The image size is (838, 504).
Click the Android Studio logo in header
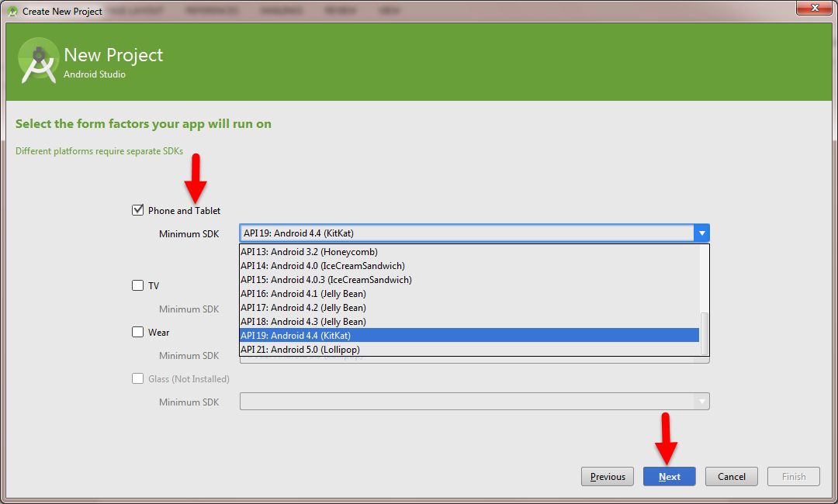[39, 60]
